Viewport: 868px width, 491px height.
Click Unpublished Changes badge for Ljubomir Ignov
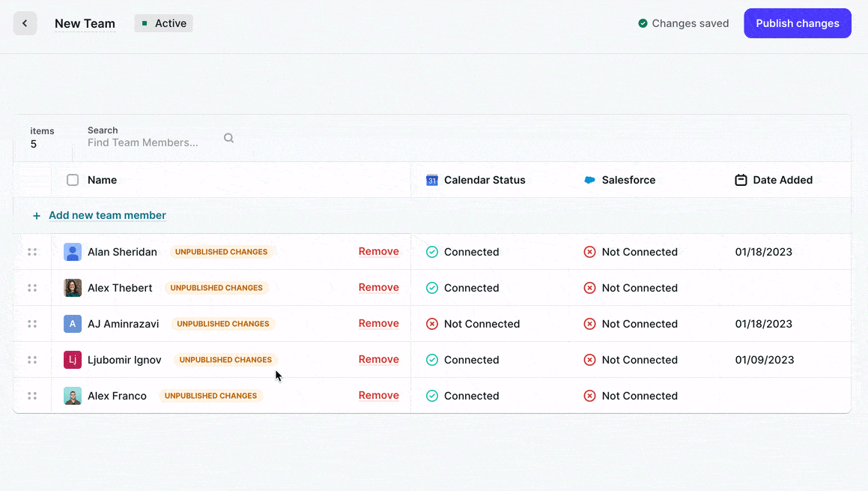225,360
